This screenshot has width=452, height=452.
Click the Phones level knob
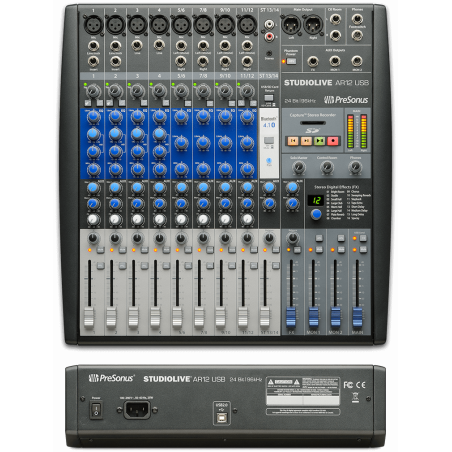click(356, 168)
